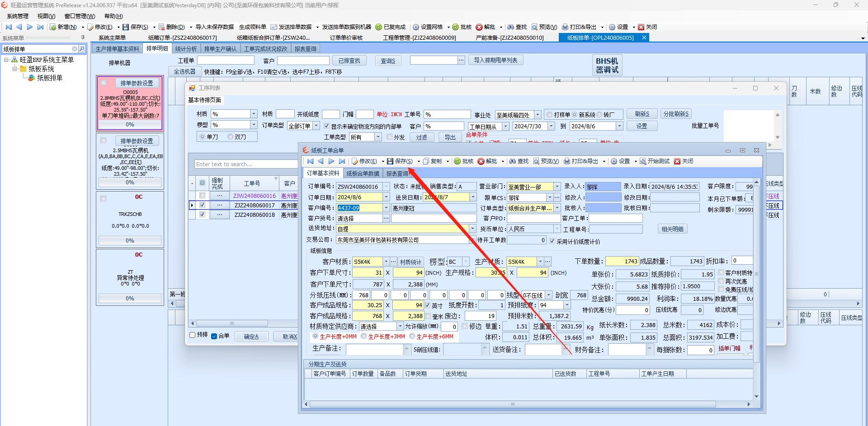Open 客户编号 dropdown arrow
Screen dimensions: 868x426
[386, 208]
